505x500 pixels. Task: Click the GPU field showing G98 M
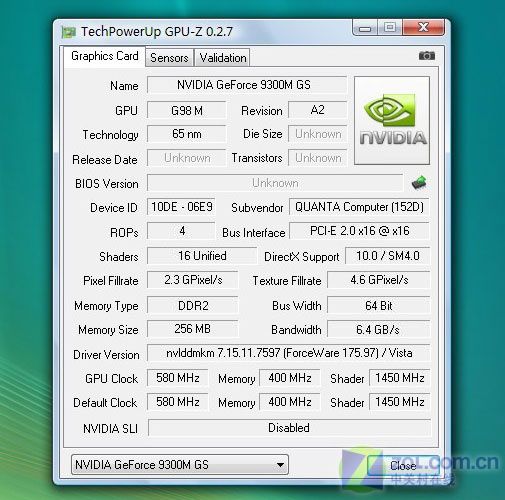pos(187,110)
